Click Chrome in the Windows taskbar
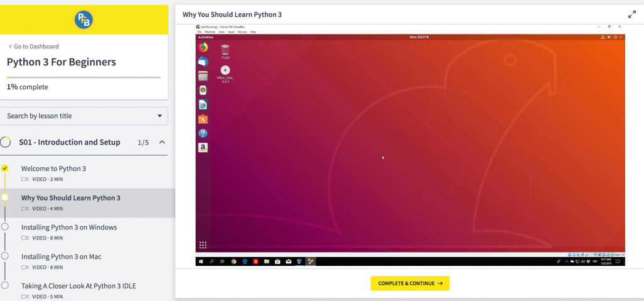Screen dimensions: 644x301 234,261
